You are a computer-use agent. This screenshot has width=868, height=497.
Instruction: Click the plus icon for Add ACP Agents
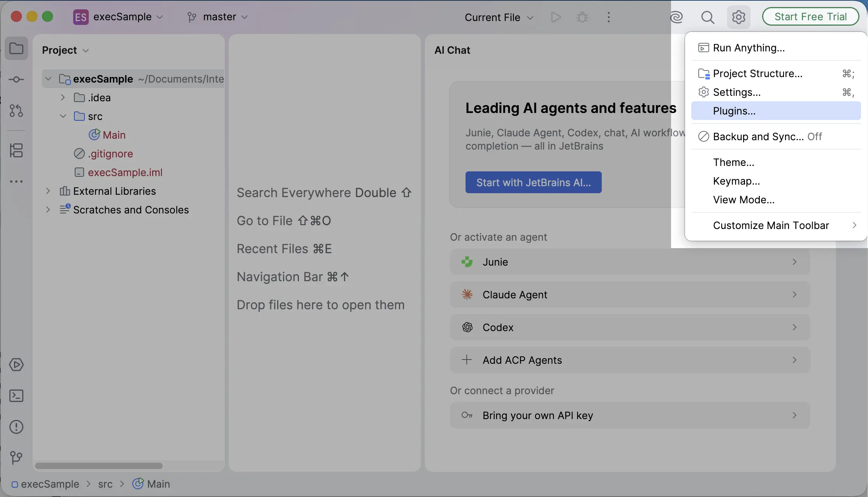[467, 360]
